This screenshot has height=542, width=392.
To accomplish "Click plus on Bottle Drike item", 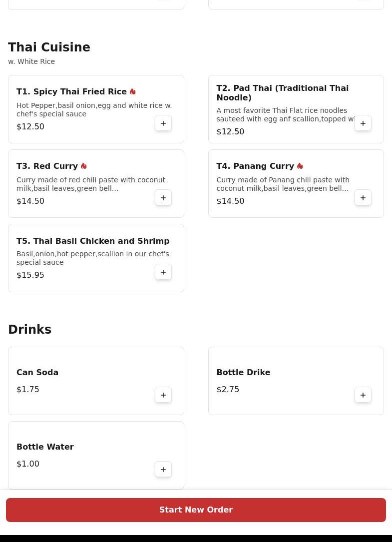I will 363,395.
